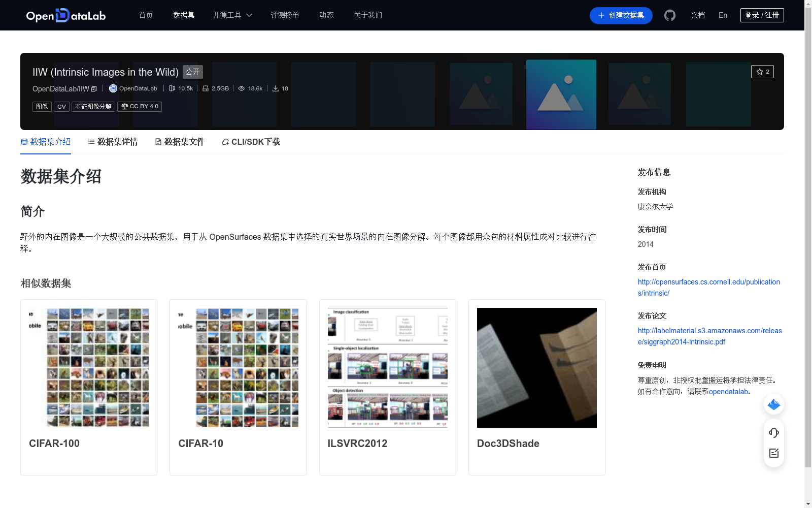The width and height of the screenshot is (812, 508).
Task: Open the siggraph2014-intrinsic.pdf paper link
Action: click(x=709, y=336)
